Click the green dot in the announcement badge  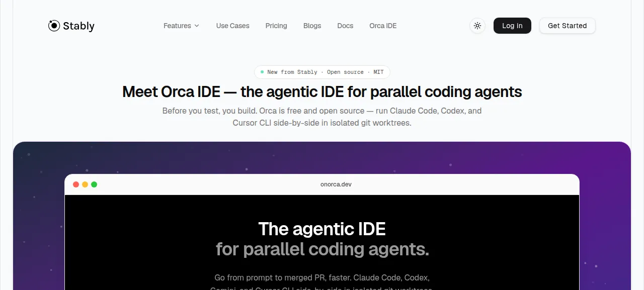(x=262, y=72)
